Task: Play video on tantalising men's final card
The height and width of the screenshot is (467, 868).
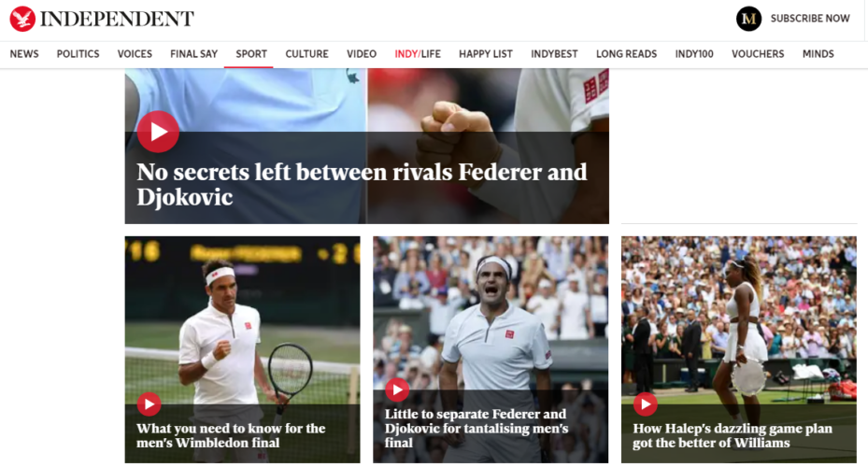Action: pos(397,390)
